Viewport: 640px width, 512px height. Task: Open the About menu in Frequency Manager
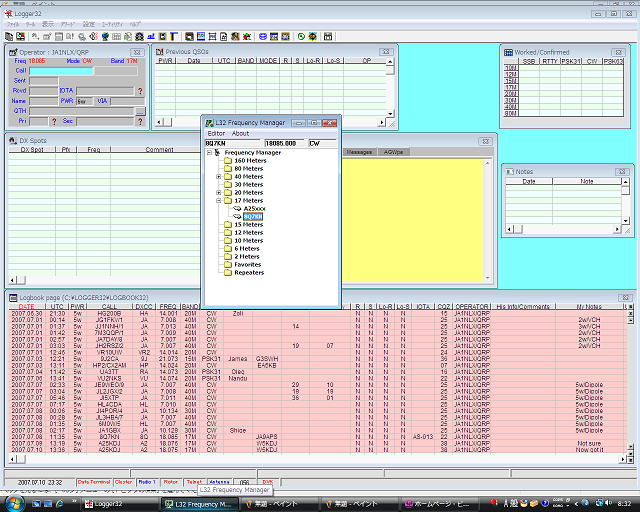click(240, 134)
